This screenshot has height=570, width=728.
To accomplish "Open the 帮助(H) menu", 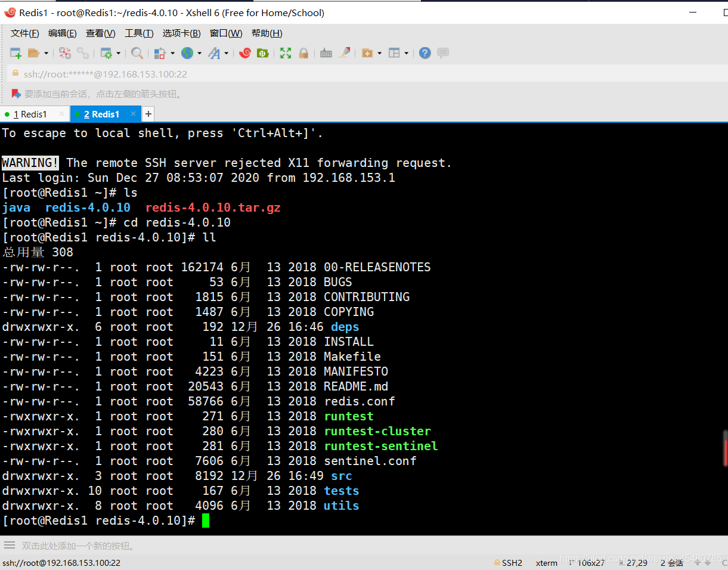I will click(x=267, y=33).
